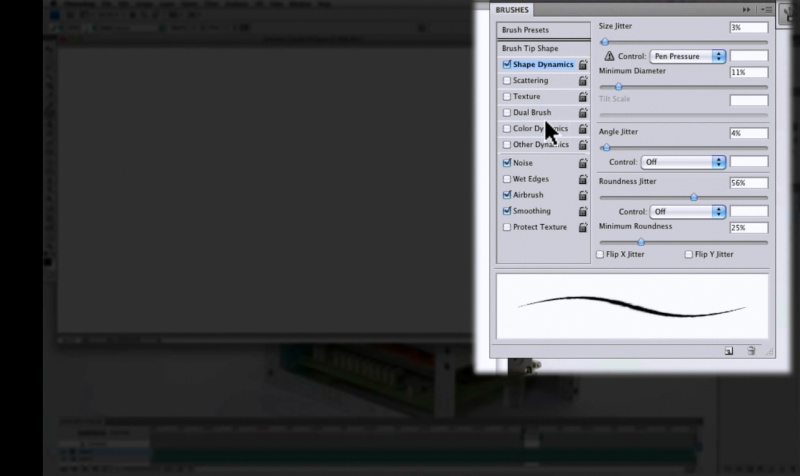
Task: Enable the Color Dynamics checkbox
Action: [x=507, y=129]
